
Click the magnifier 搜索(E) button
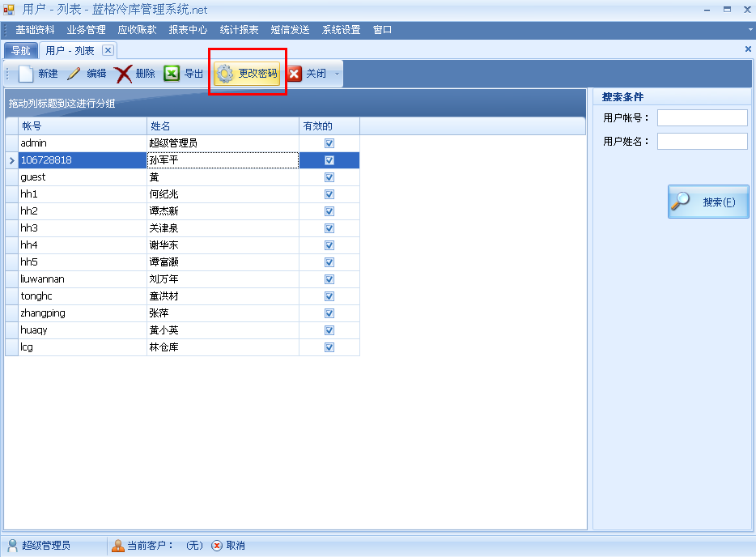[x=708, y=202]
